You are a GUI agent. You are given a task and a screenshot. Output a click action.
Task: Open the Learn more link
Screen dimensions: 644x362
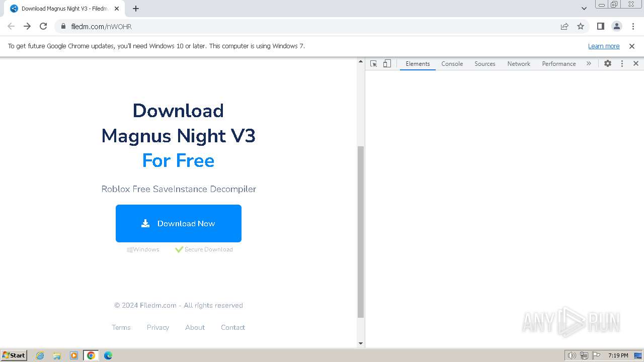tap(604, 46)
